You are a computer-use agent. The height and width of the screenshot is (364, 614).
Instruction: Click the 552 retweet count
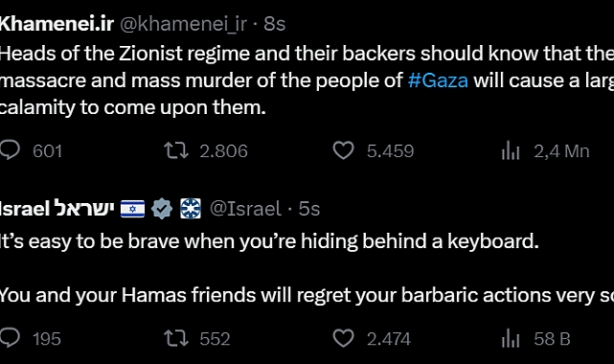click(215, 339)
